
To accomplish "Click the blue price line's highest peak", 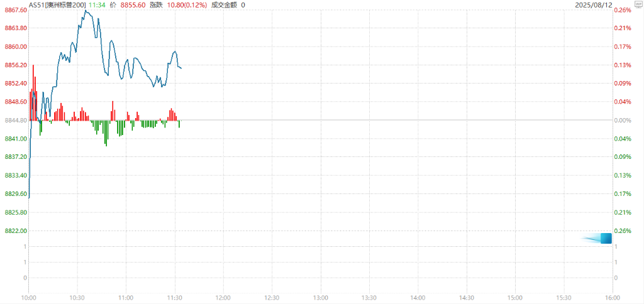I will [86, 11].
